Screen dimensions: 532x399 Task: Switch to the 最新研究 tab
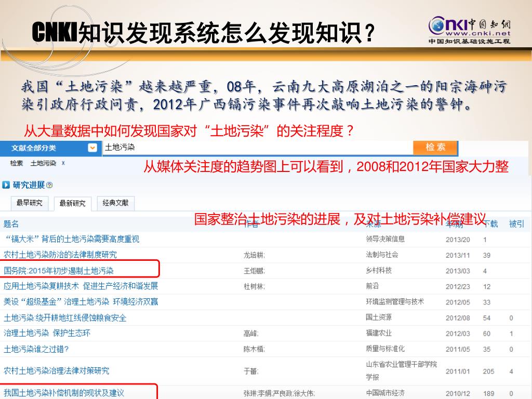click(x=73, y=203)
